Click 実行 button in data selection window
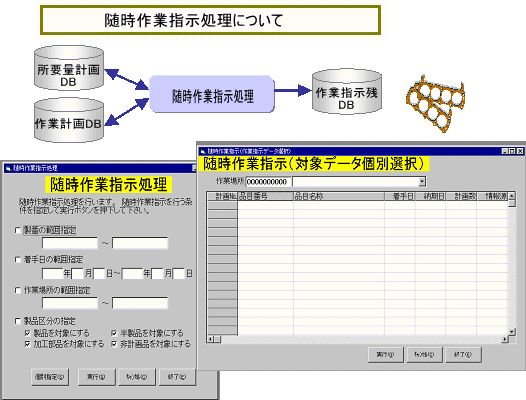526x400 pixels. (385, 354)
